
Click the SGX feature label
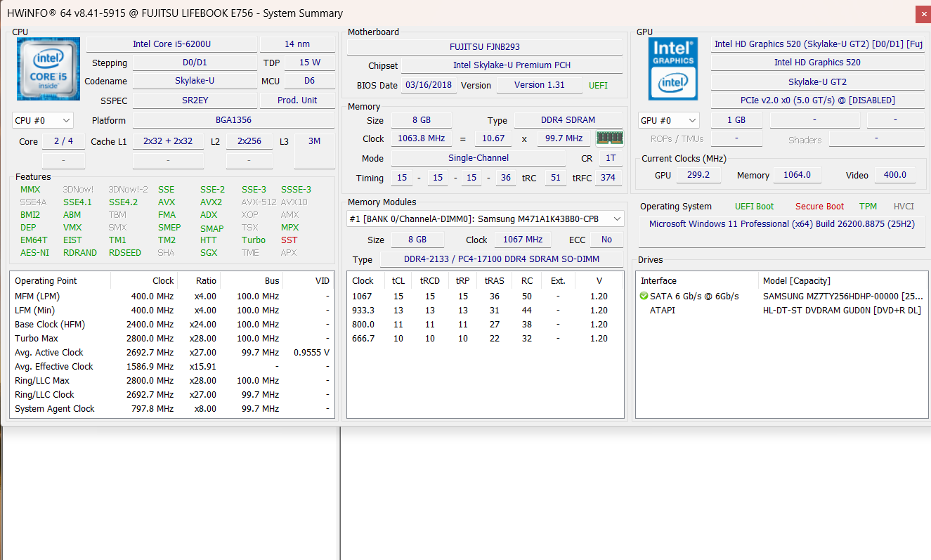click(209, 253)
